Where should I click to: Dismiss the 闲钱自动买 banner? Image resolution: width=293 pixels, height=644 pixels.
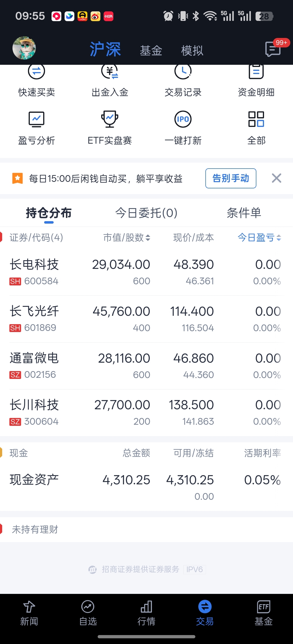click(x=276, y=178)
